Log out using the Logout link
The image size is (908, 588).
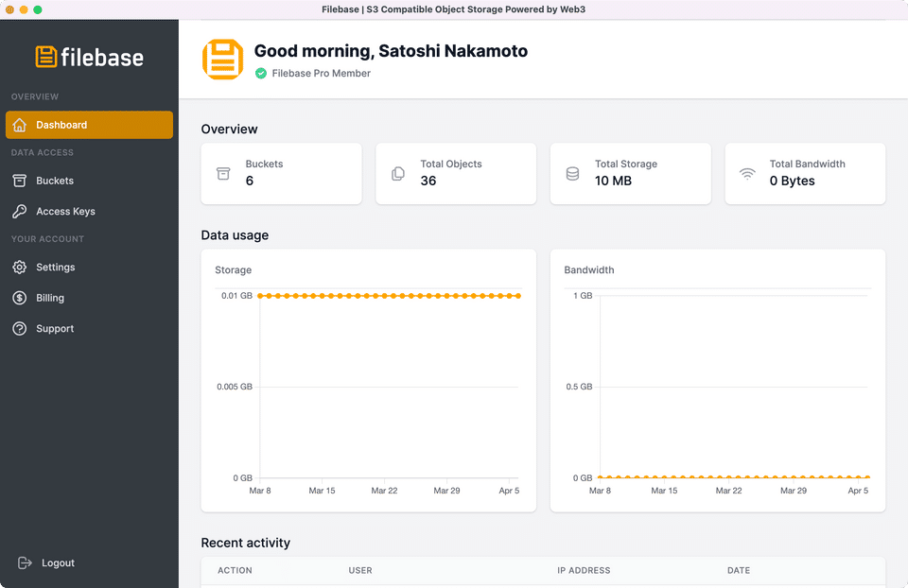(x=58, y=563)
